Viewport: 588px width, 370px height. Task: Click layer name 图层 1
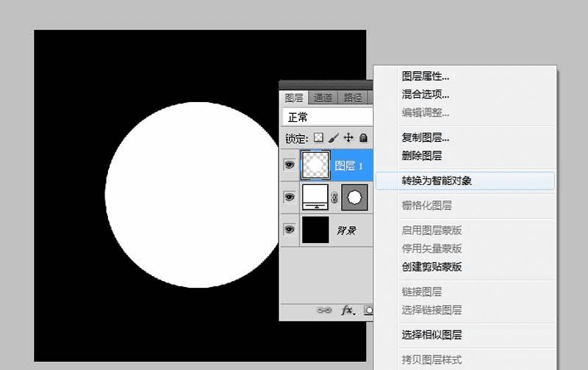pyautogui.click(x=348, y=165)
